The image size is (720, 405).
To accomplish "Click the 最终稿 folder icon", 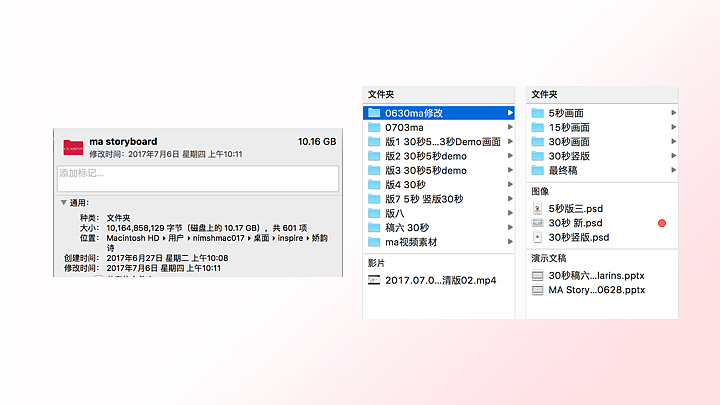I will point(538,170).
